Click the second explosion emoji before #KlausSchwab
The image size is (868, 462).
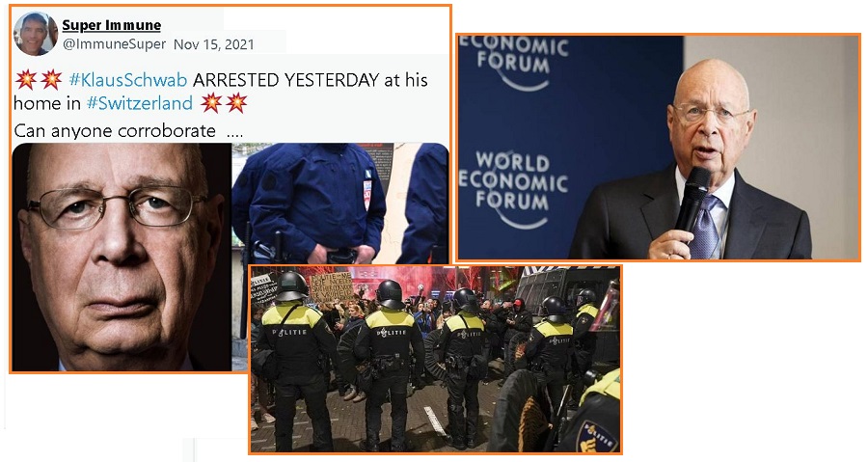(51, 80)
